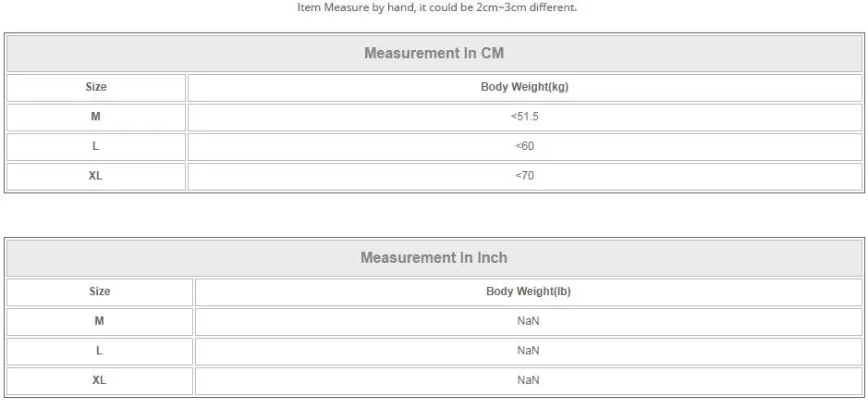Click the L size cell in Inch table
This screenshot has width=868, height=409.
click(x=100, y=352)
